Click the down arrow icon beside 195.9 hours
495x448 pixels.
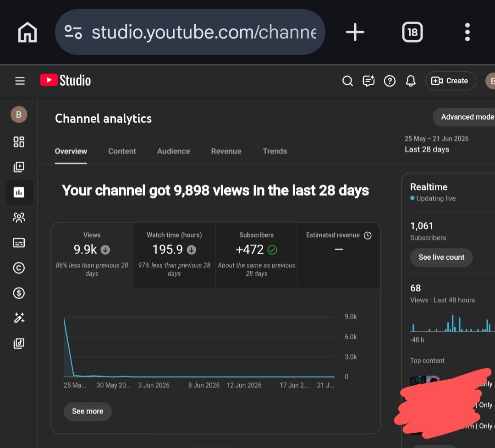tap(191, 250)
